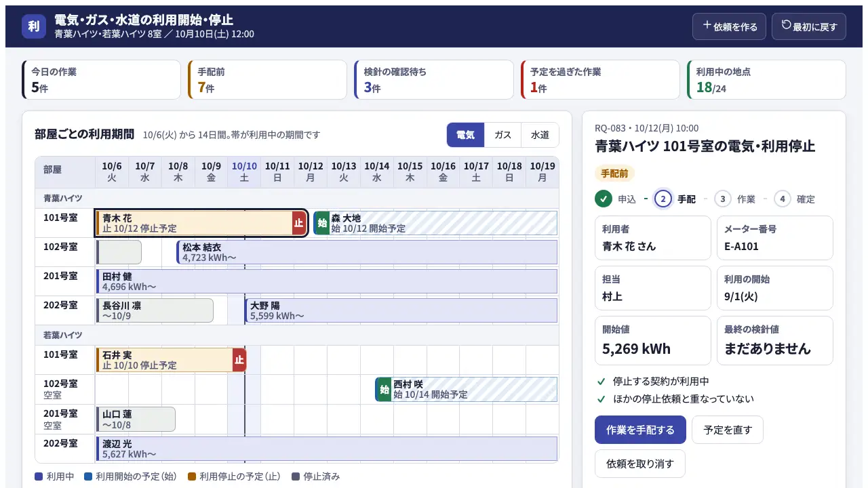Click the 止 badge on 青木 花's bar
Image resolution: width=868 pixels, height=488 pixels.
pos(299,223)
